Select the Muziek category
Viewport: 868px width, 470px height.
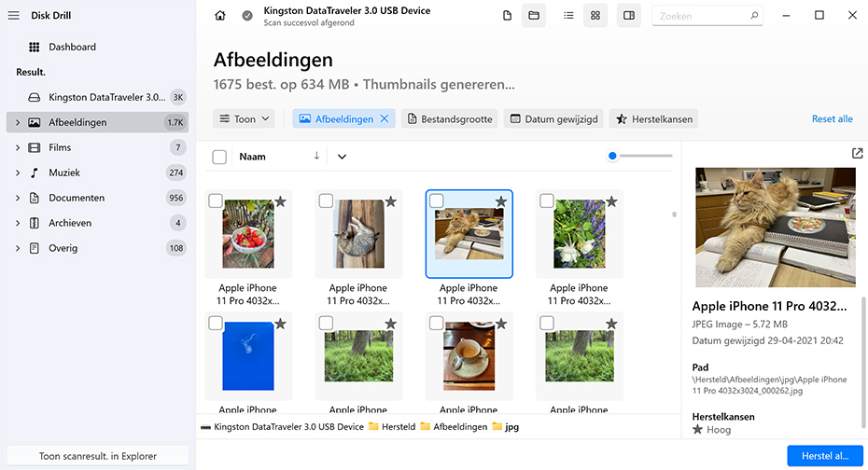(64, 173)
